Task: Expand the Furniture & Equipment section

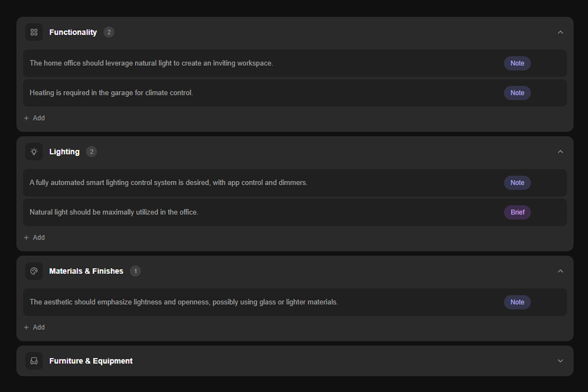Action: (561, 361)
